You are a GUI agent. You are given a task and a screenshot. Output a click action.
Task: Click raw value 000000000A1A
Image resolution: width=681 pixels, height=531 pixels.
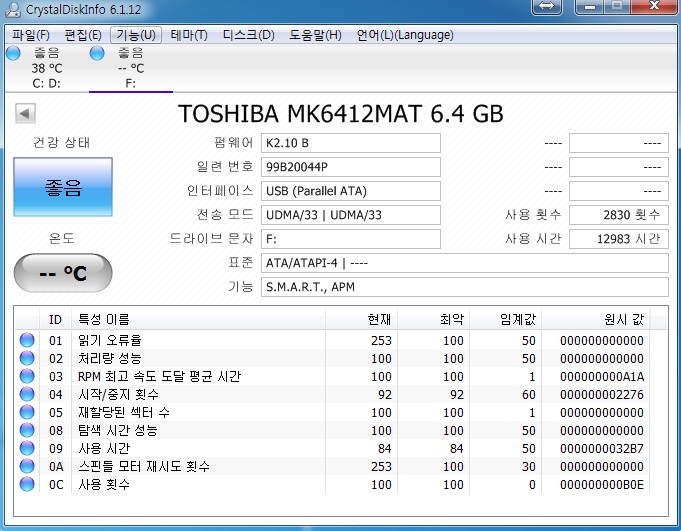pyautogui.click(x=602, y=376)
